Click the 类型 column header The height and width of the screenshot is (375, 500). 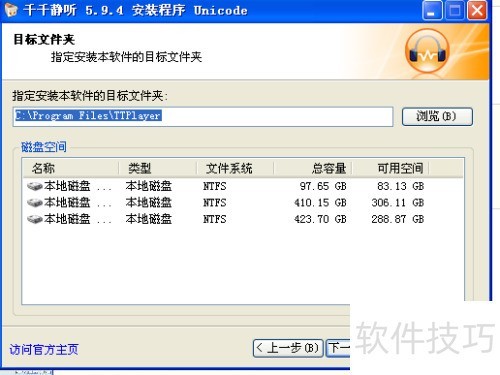[x=158, y=168]
